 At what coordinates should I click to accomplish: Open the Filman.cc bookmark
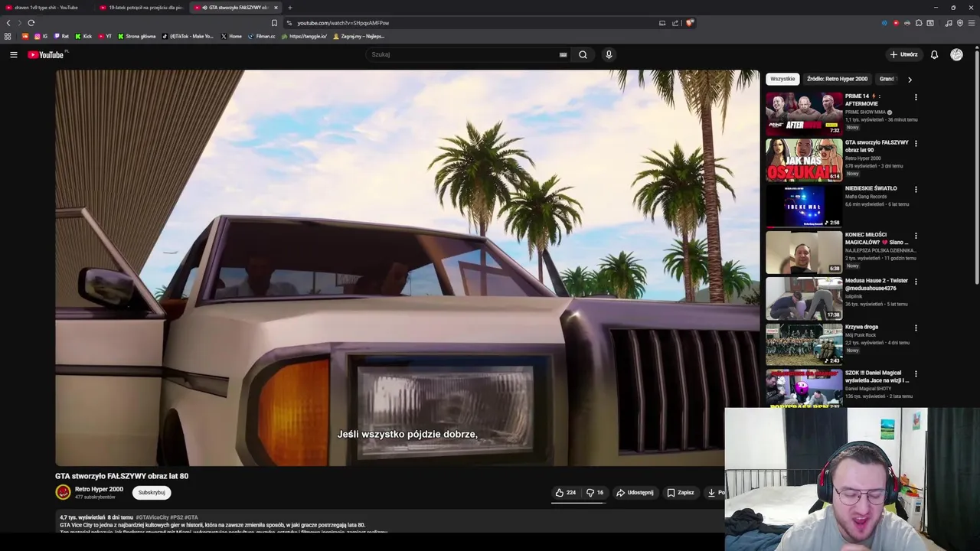[x=262, y=36]
